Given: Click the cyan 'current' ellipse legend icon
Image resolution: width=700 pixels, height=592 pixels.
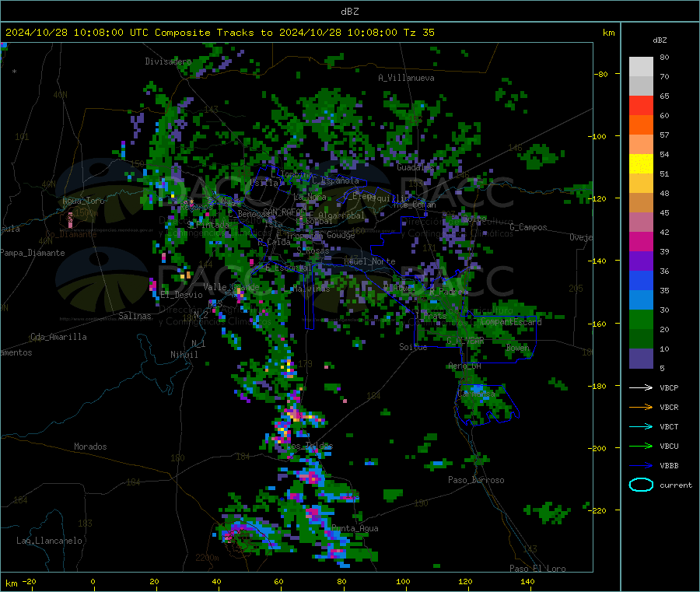Looking at the screenshot, I should [x=641, y=485].
